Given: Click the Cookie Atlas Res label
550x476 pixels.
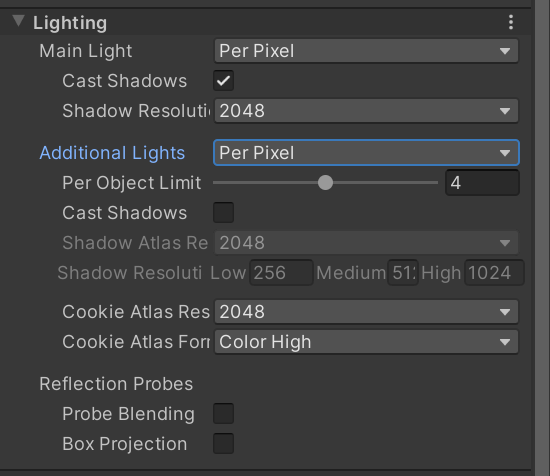Looking at the screenshot, I should click(x=136, y=312).
